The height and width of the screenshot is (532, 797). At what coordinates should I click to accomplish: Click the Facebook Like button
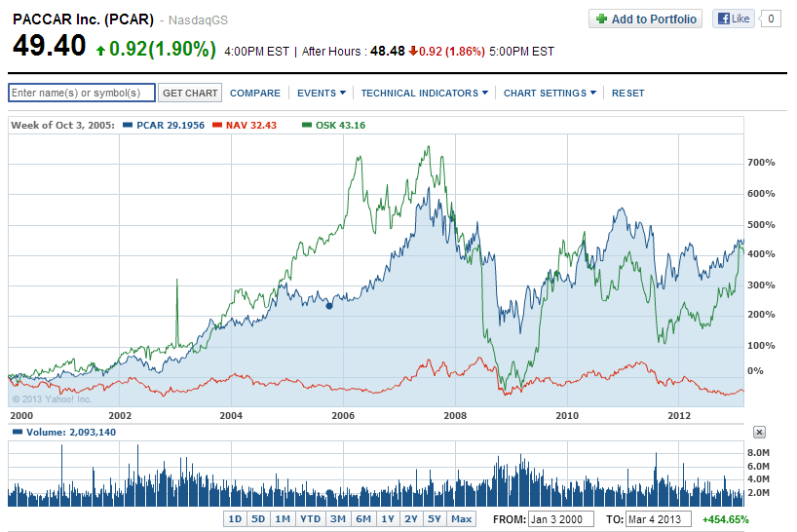733,19
